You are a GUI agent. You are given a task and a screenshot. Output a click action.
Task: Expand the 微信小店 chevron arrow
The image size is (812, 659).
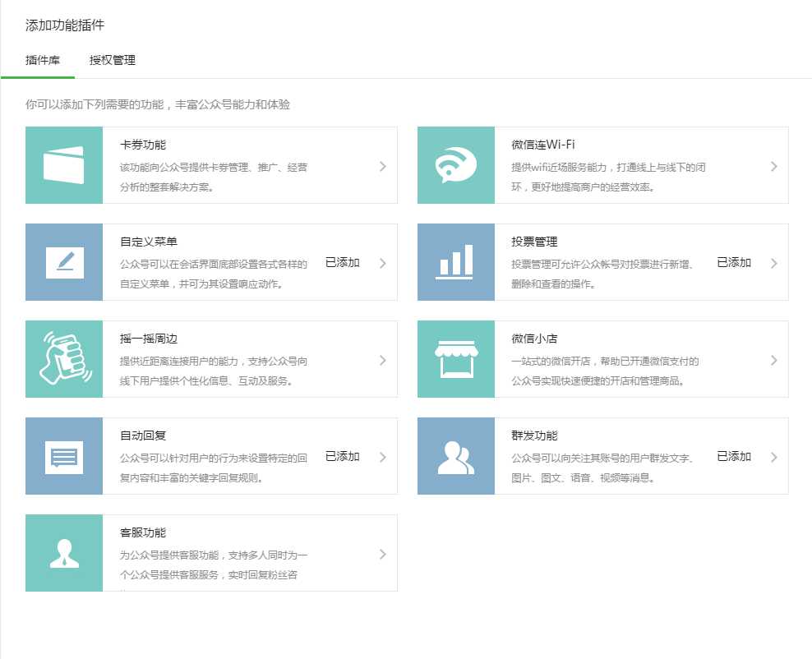point(774,360)
